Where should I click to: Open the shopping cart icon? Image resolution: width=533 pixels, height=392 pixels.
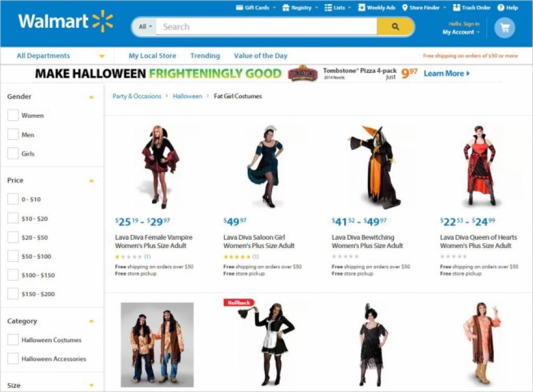coord(505,28)
